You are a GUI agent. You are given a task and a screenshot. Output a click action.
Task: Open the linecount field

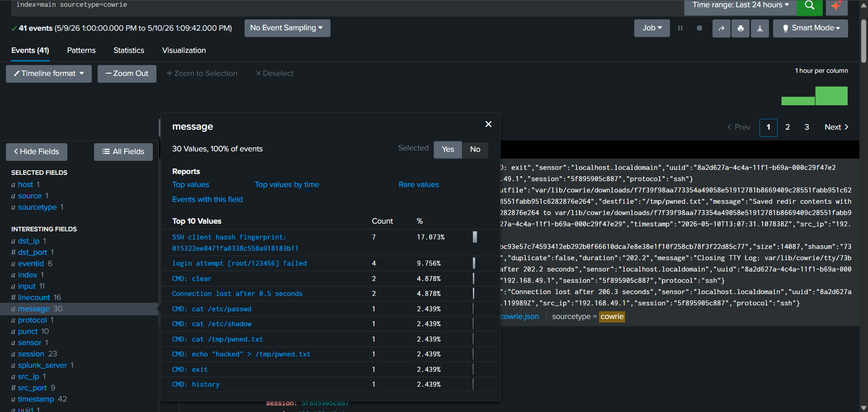click(x=34, y=298)
